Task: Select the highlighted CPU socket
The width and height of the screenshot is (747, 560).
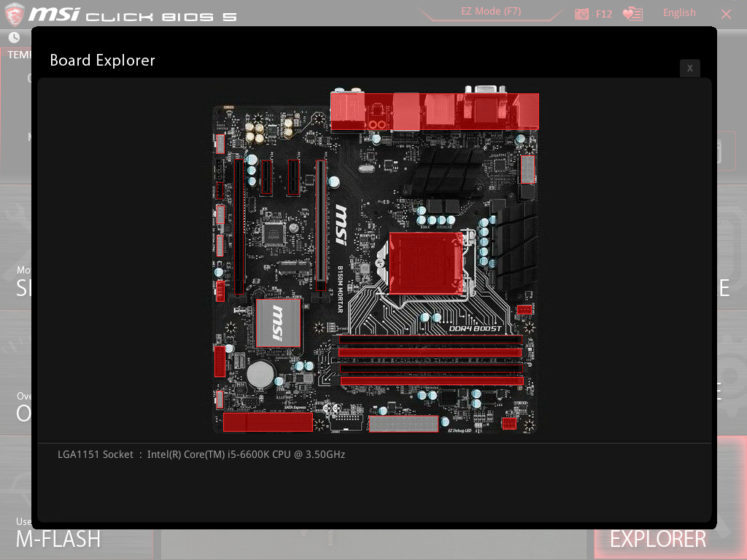Action: (x=426, y=263)
